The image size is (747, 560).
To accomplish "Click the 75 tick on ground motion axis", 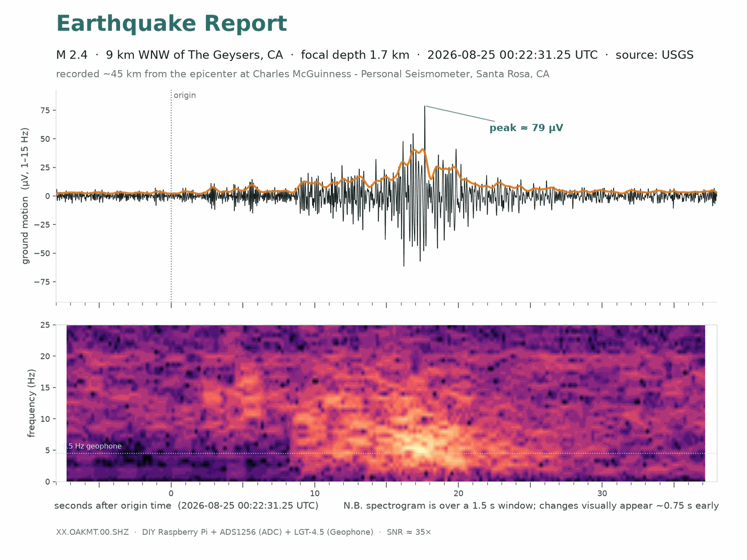I will point(44,110).
